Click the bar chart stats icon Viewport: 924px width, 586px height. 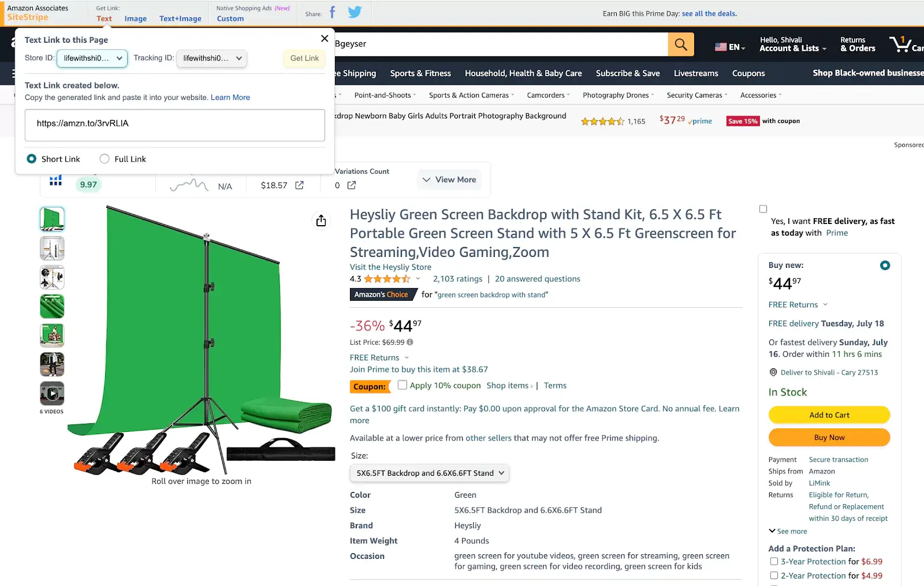(x=55, y=180)
